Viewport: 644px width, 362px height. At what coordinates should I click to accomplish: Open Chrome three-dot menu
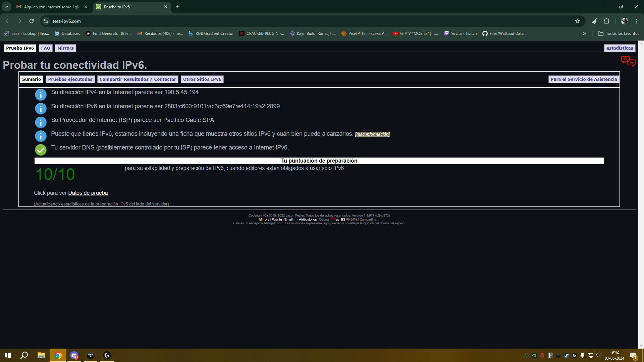[636, 21]
